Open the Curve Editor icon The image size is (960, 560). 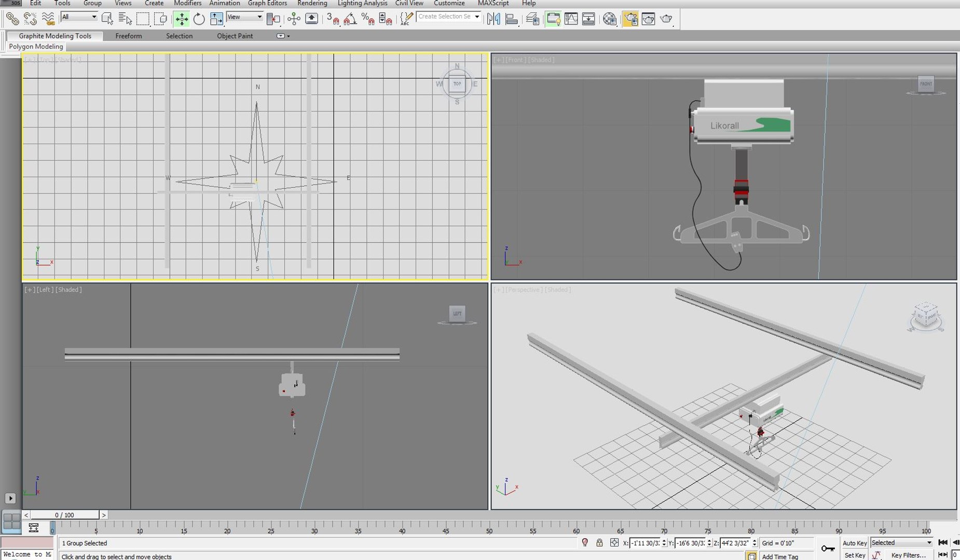point(571,19)
